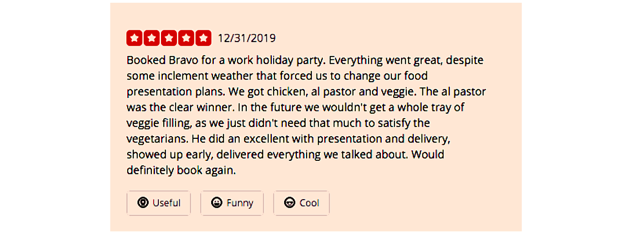Vote this review as Cool

pyautogui.click(x=301, y=203)
